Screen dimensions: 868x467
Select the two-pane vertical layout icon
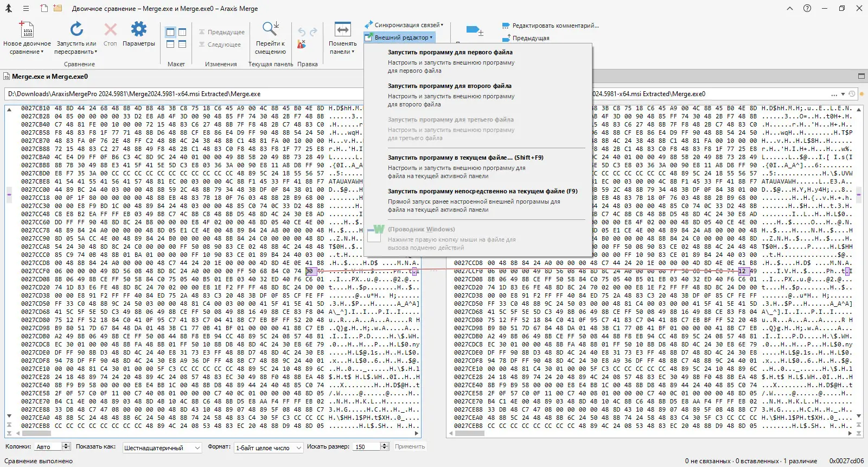(170, 32)
